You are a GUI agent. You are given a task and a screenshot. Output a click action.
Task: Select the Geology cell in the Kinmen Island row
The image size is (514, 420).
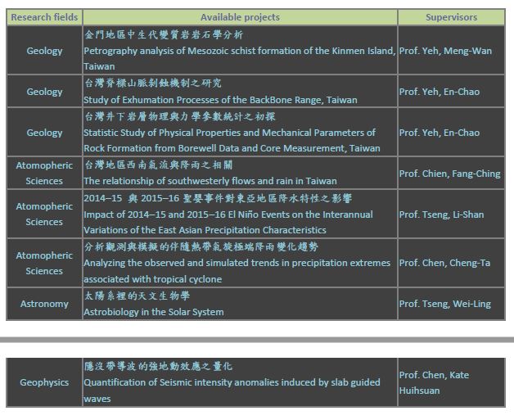coord(44,51)
